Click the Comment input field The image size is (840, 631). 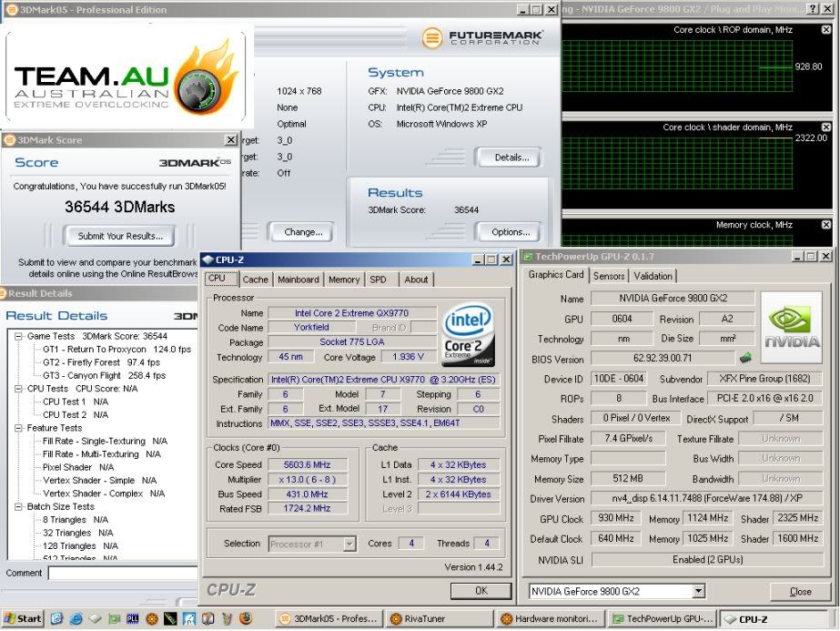point(123,574)
